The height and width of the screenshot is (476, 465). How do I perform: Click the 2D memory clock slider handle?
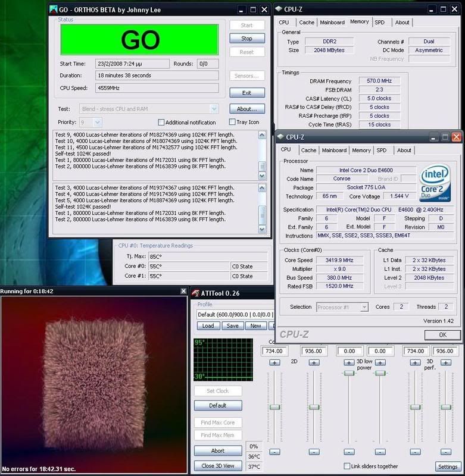tap(314, 407)
